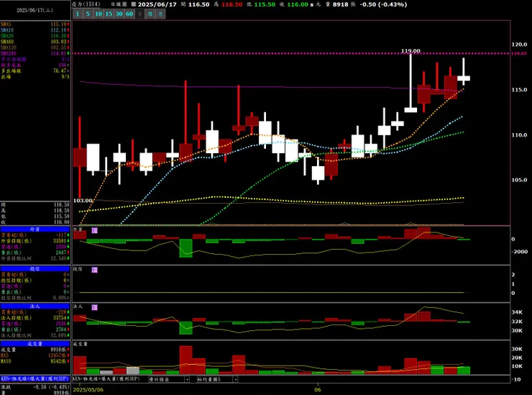The width and height of the screenshot is (532, 395).
Task: Click the 疊計顯並 combo box field
Action: pyautogui.click(x=169, y=379)
